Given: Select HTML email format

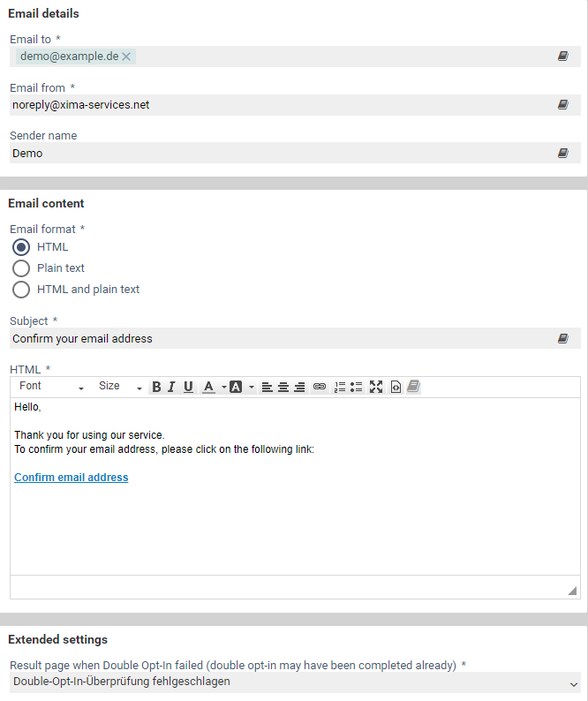Looking at the screenshot, I should (22, 247).
